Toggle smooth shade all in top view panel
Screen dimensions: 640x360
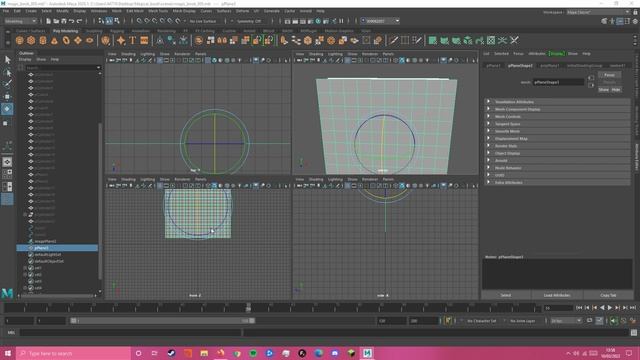point(214,60)
